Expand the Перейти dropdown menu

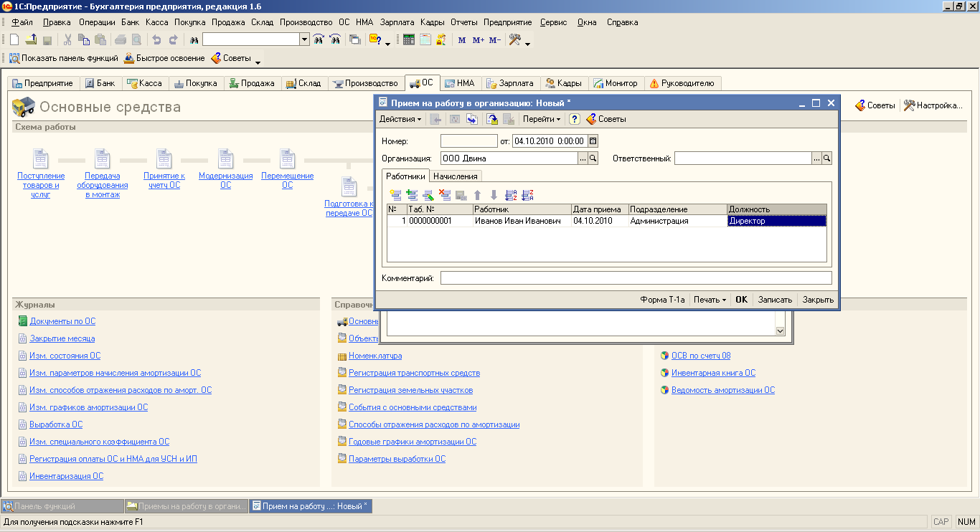point(542,119)
